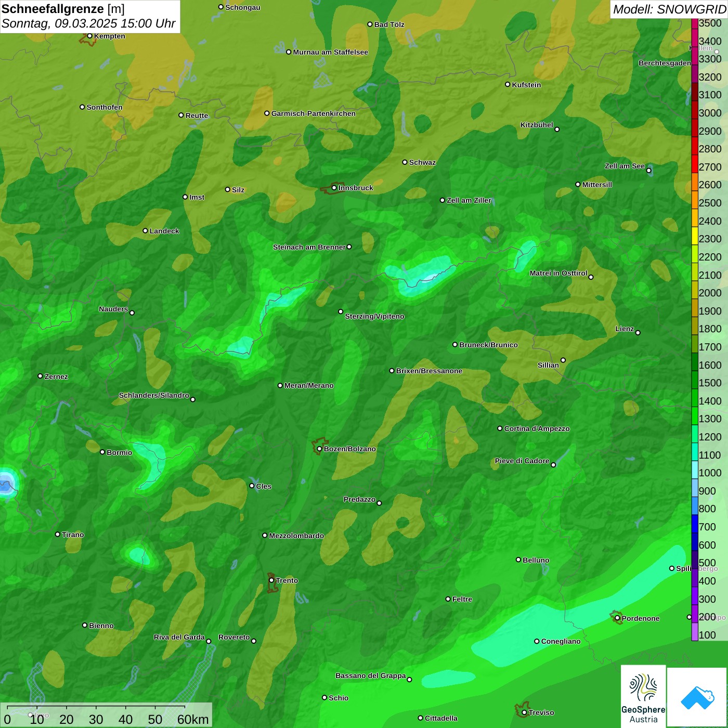Screen dimensions: 728x728
Task: Click the 'Brixen/Bressanone' label
Action: pos(430,371)
